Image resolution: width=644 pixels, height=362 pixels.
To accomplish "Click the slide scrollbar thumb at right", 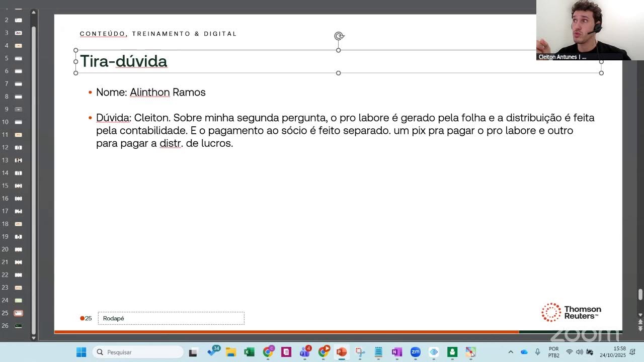I will 640,294.
